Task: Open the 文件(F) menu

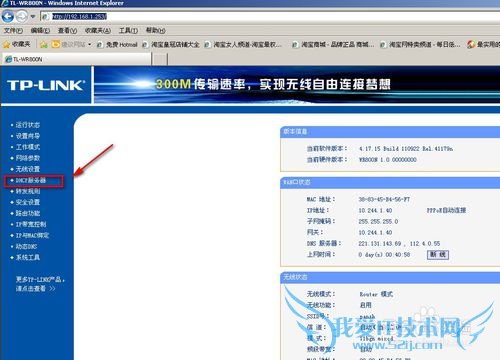Action: pos(13,31)
